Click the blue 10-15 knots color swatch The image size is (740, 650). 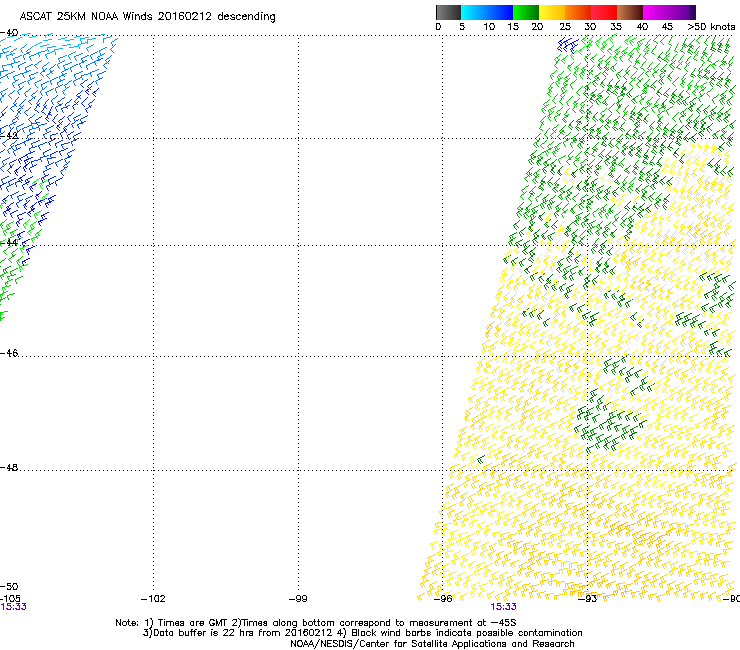(500, 12)
